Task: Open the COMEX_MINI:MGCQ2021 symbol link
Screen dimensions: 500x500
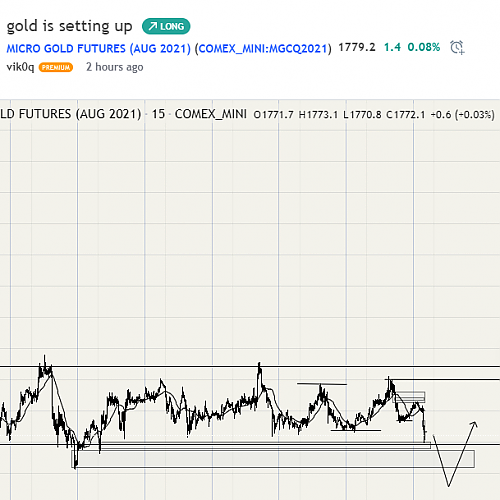Action: point(263,49)
